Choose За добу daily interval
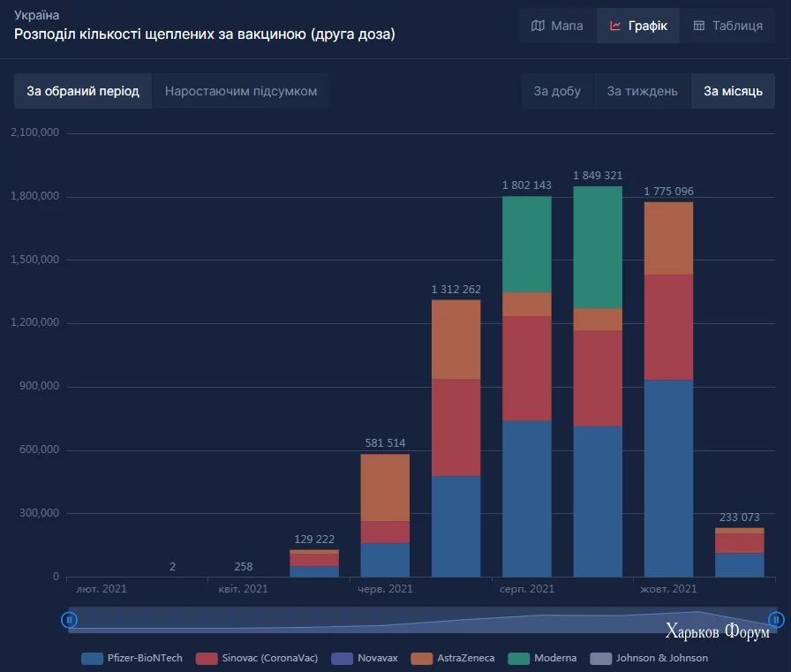Image resolution: width=791 pixels, height=672 pixels. tap(557, 91)
